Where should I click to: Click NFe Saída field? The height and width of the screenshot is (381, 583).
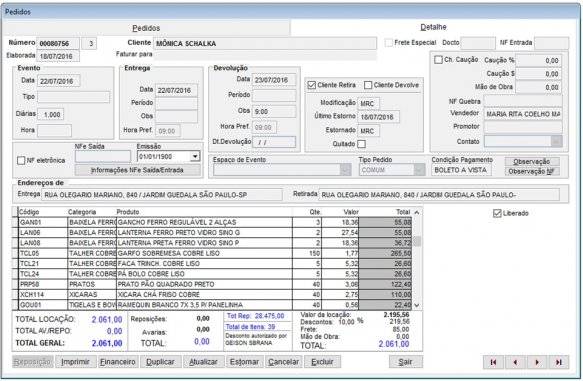(x=103, y=156)
